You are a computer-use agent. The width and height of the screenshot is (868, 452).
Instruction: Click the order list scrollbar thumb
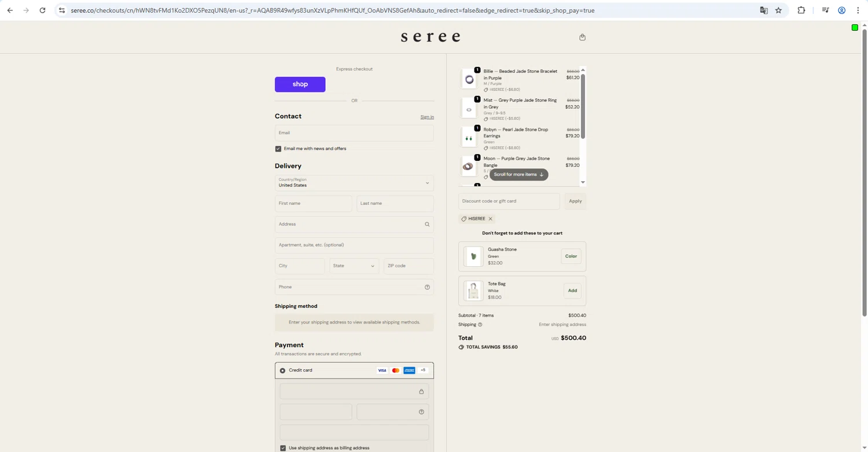point(583,106)
